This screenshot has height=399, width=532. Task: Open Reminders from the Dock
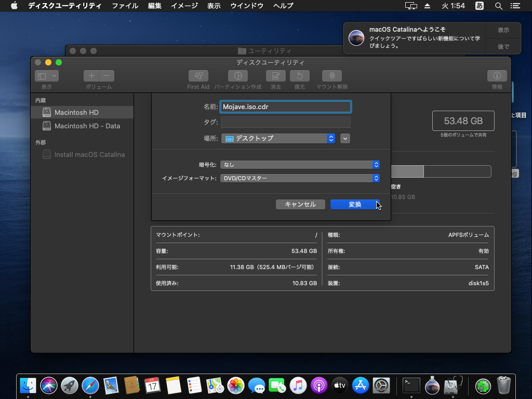click(x=194, y=385)
